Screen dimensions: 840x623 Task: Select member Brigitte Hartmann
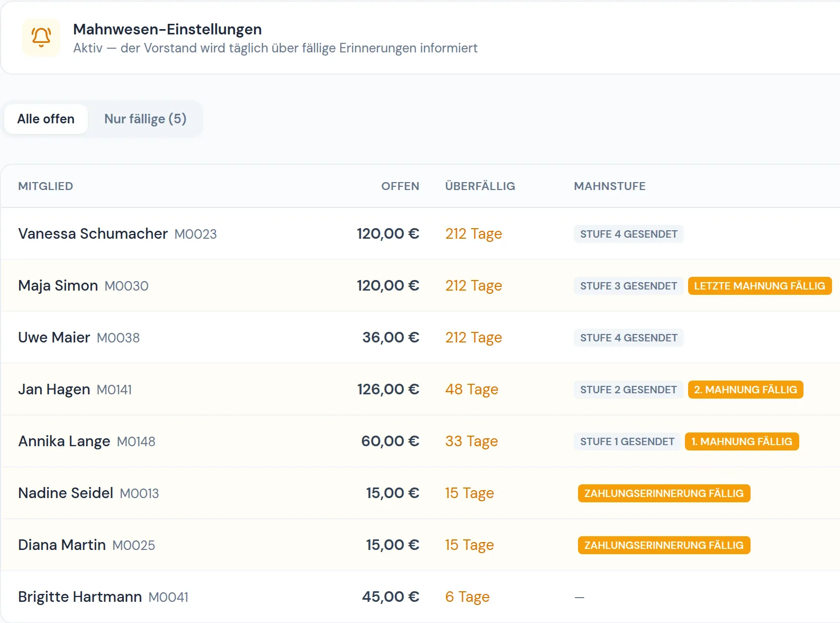coord(80,597)
